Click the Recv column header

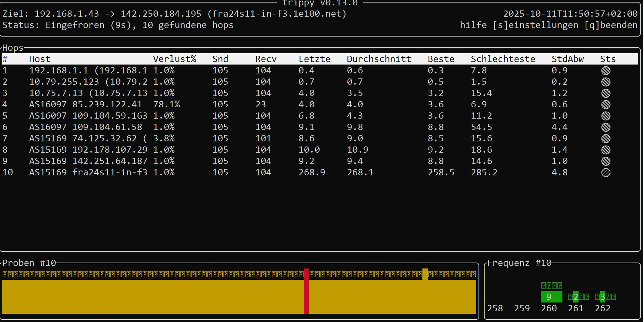click(x=266, y=59)
